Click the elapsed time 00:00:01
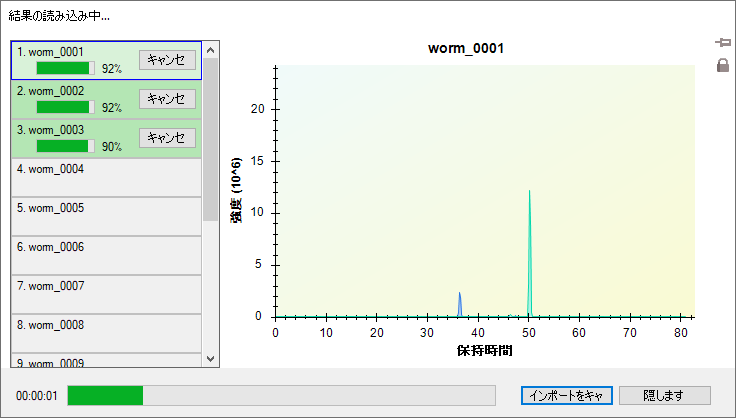 [x=37, y=396]
